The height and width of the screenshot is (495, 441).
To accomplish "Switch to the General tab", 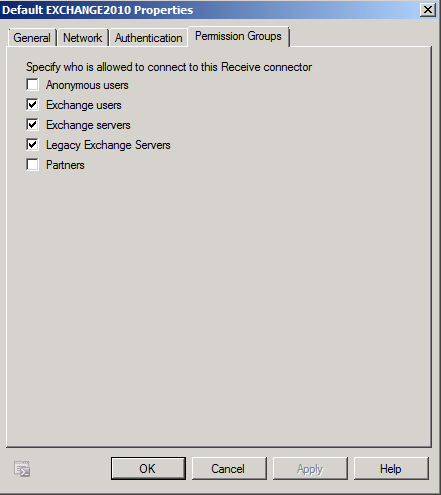I will tap(32, 38).
